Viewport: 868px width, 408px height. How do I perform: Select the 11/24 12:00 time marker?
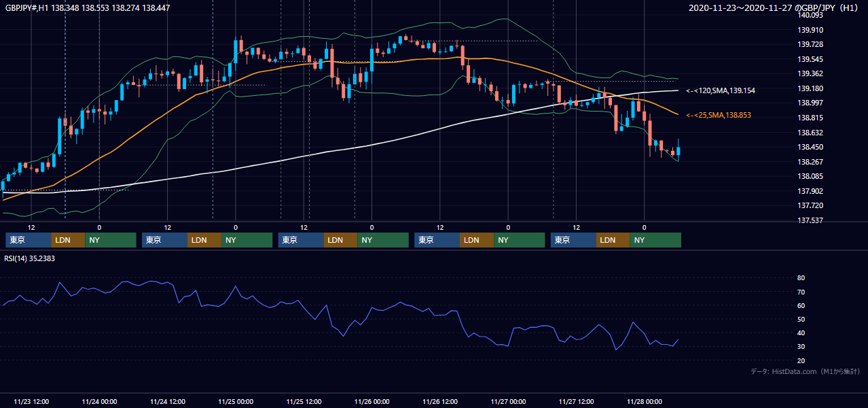[x=168, y=401]
